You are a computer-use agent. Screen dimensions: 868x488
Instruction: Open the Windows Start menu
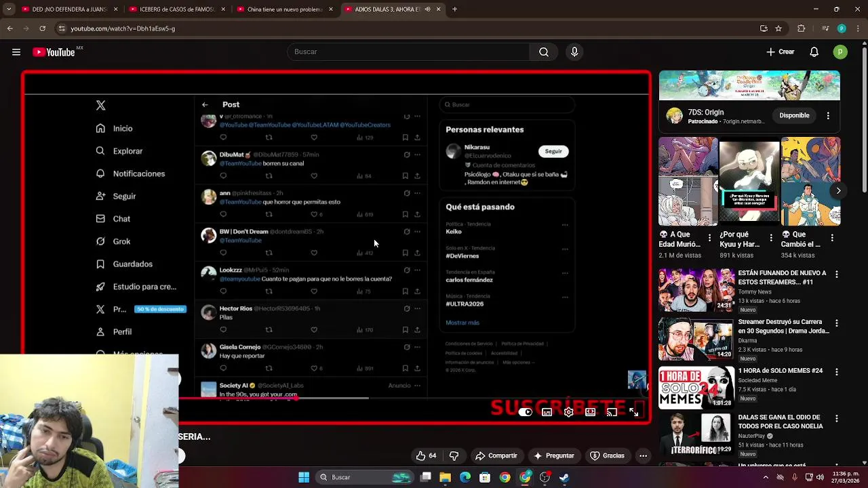coord(304,477)
